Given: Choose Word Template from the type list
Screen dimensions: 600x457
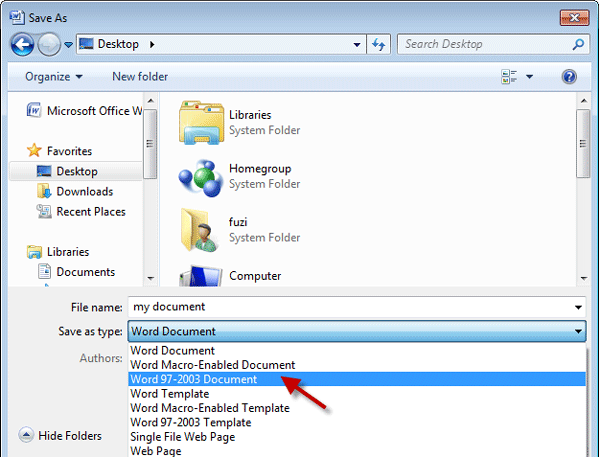Looking at the screenshot, I should (x=357, y=393).
